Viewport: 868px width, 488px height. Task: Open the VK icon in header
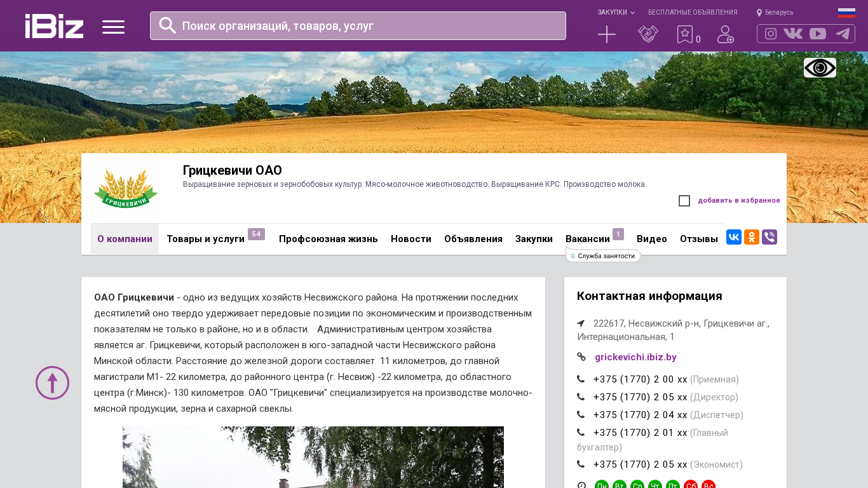pos(793,34)
